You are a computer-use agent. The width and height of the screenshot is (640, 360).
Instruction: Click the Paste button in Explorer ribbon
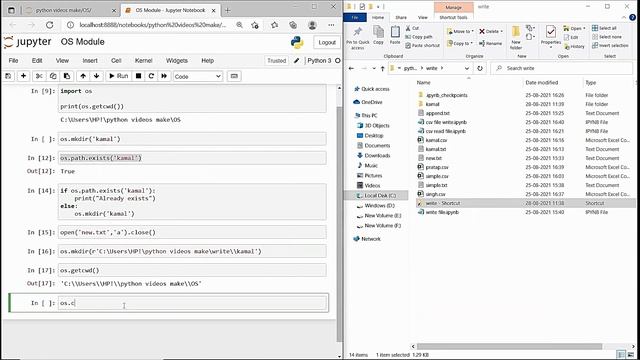395,35
